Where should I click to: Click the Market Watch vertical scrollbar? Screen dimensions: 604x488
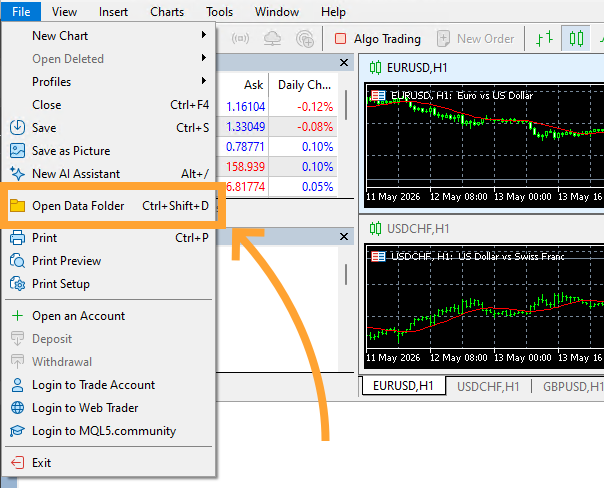coord(346,105)
